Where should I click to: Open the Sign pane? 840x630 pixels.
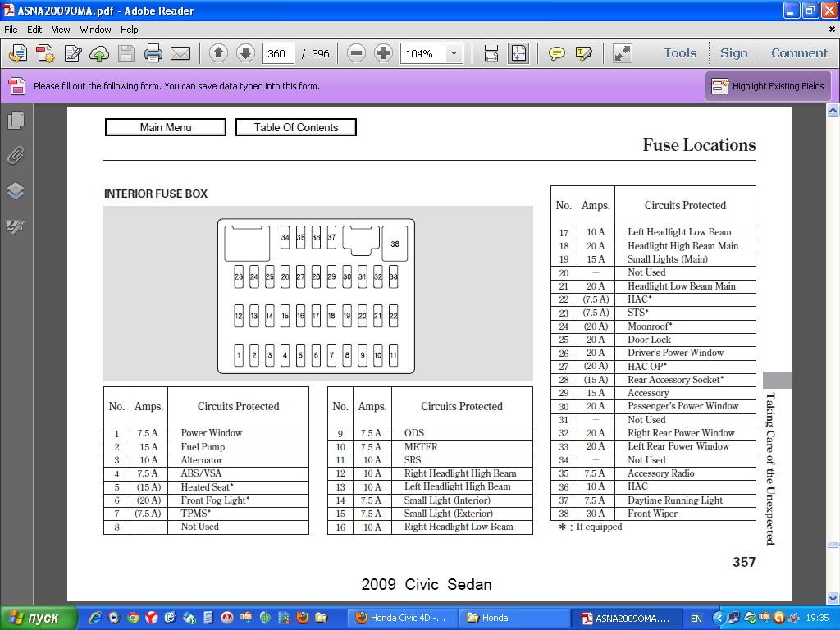(733, 53)
